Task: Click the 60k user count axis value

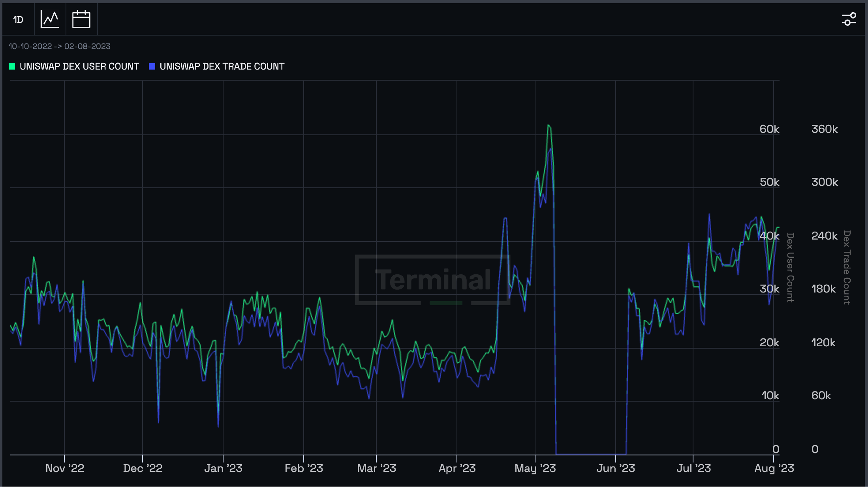Action: coord(770,129)
